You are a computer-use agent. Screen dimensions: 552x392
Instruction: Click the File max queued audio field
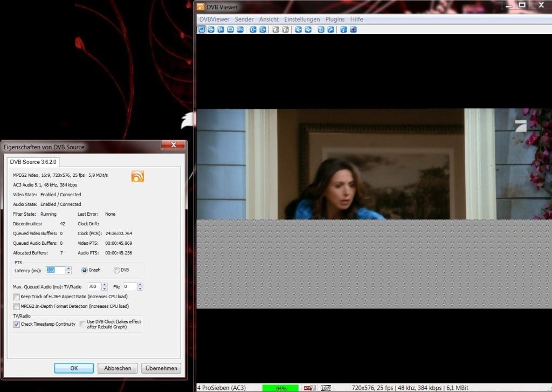tap(130, 287)
